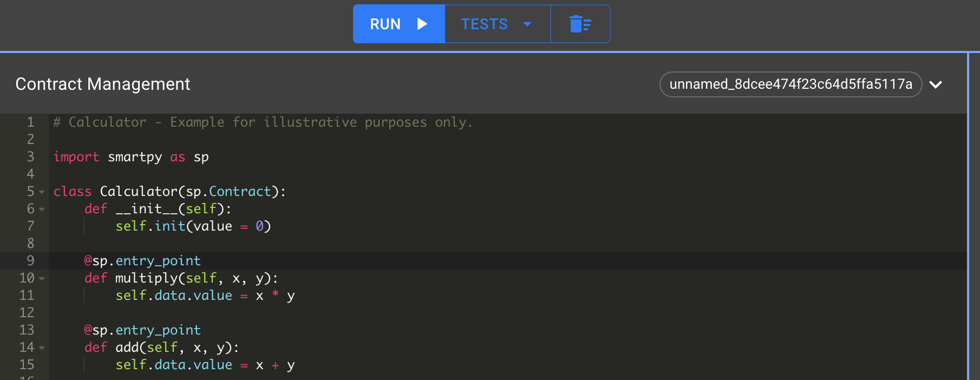Click line number 9 in the gutter
980x380 pixels.
[x=30, y=261]
